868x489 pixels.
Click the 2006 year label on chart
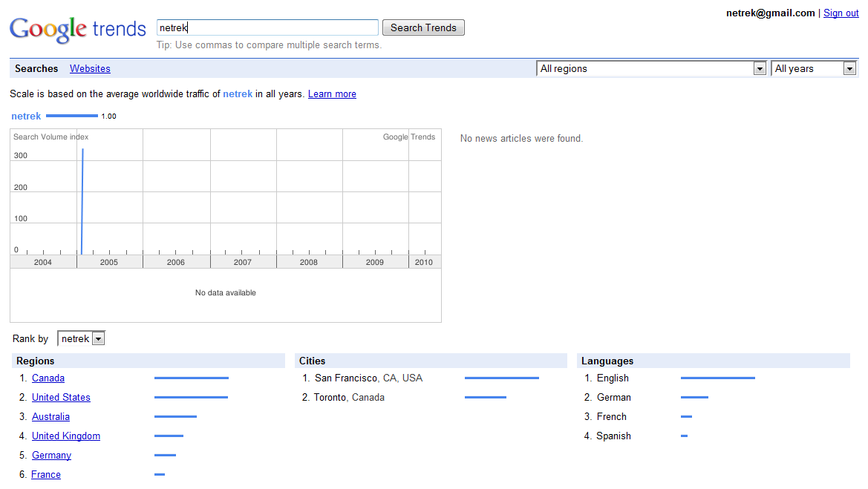tap(176, 262)
